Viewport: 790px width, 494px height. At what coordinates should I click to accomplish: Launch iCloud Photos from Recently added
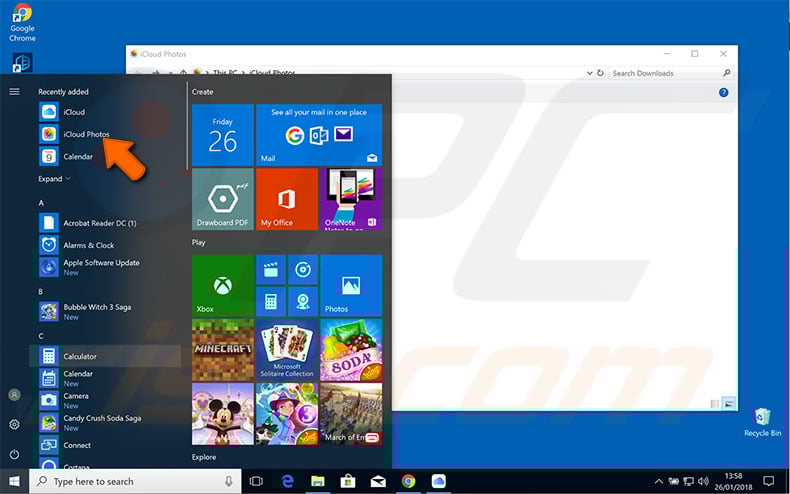click(108, 134)
